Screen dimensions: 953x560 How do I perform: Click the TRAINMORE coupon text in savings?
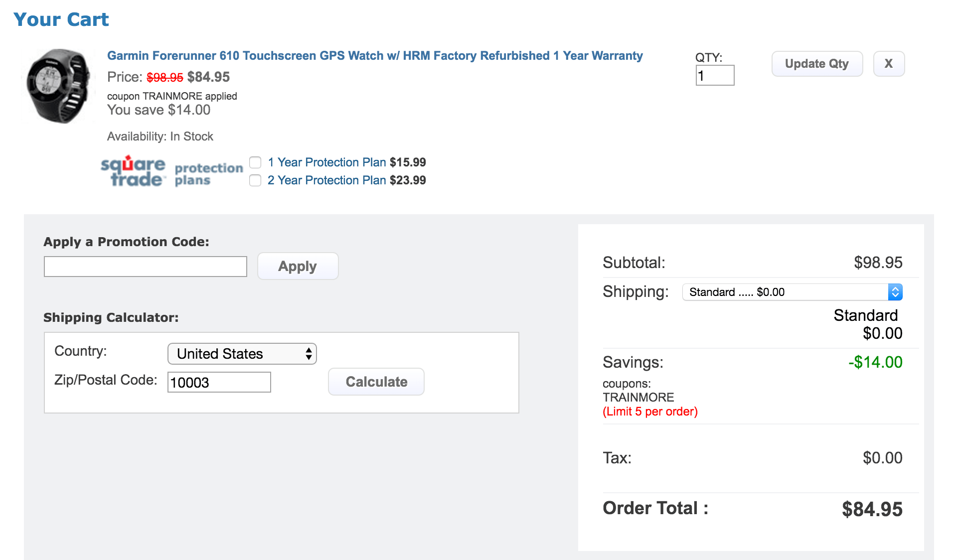tap(638, 398)
